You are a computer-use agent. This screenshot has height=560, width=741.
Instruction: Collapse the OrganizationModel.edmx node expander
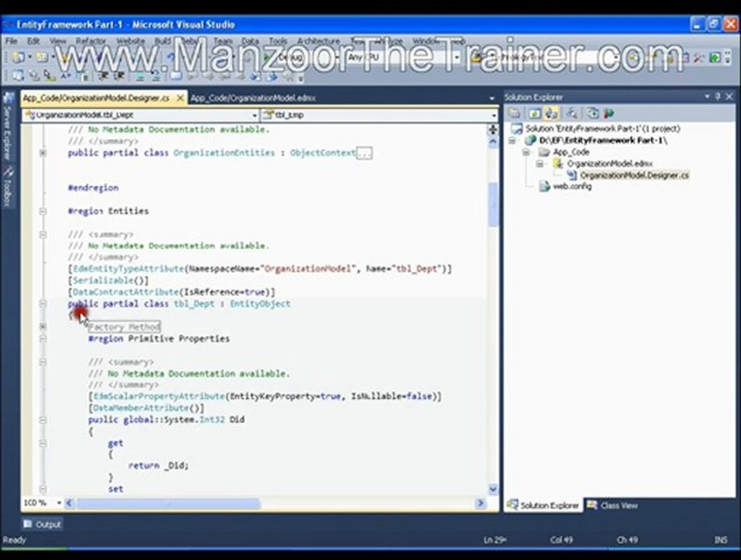(539, 164)
